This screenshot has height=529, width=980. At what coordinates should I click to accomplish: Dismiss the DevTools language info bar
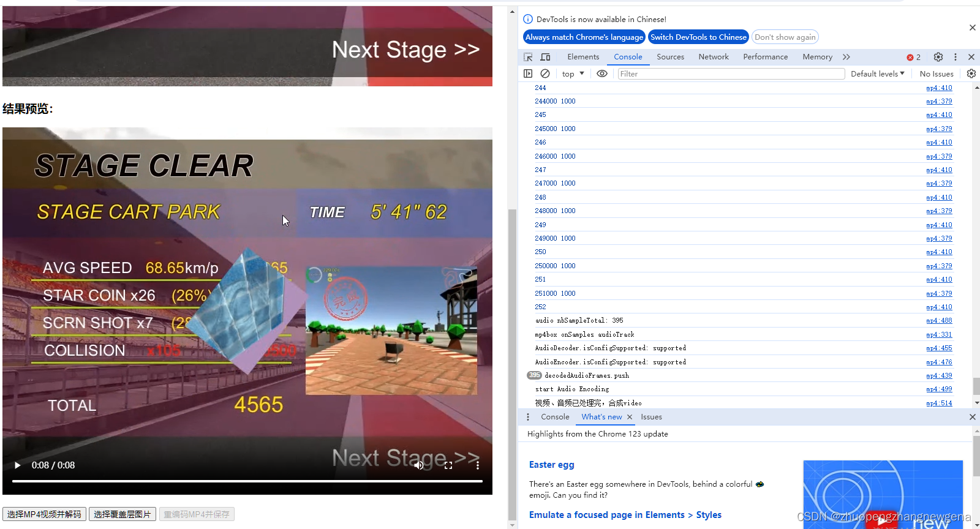coord(973,28)
